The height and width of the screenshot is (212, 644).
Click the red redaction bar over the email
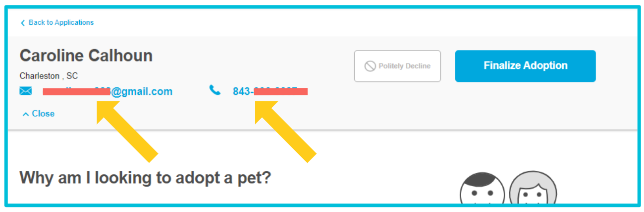(75, 91)
